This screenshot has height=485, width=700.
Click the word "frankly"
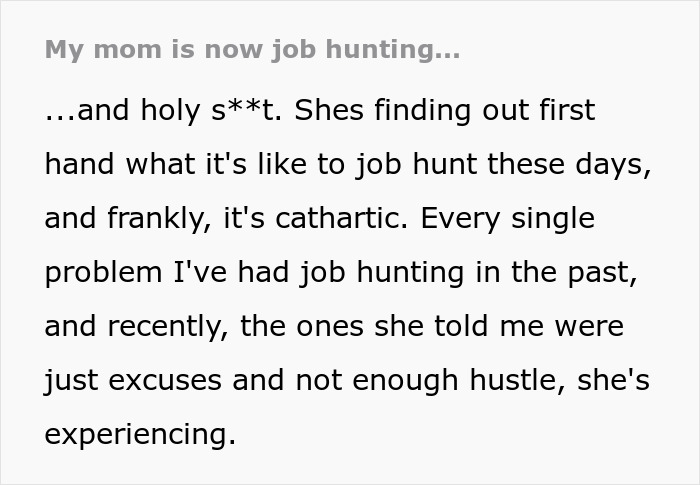[160, 218]
